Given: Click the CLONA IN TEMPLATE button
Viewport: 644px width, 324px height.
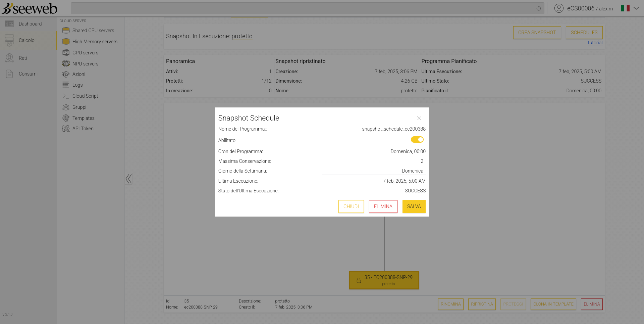Looking at the screenshot, I should tap(553, 304).
